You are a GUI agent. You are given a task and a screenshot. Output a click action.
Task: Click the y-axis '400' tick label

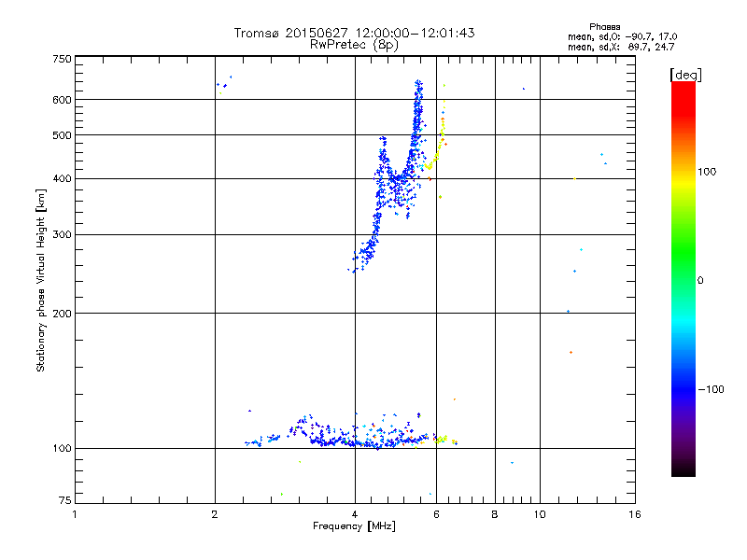click(x=62, y=179)
